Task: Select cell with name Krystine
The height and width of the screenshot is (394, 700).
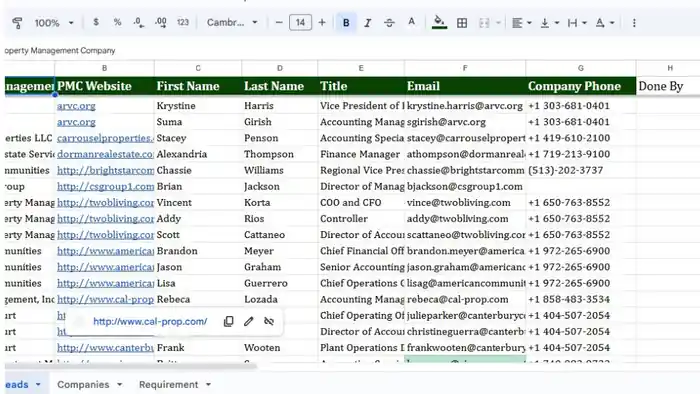Action: [198, 106]
